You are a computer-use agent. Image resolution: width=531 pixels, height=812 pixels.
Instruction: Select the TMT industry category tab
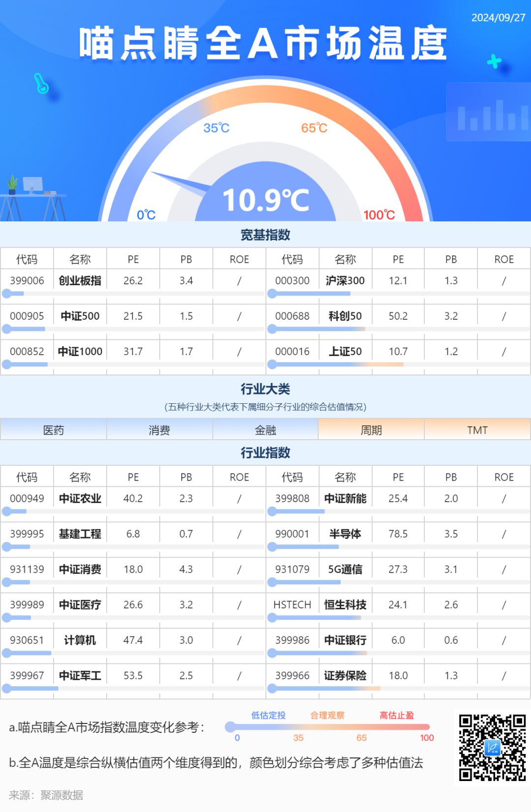point(477,430)
